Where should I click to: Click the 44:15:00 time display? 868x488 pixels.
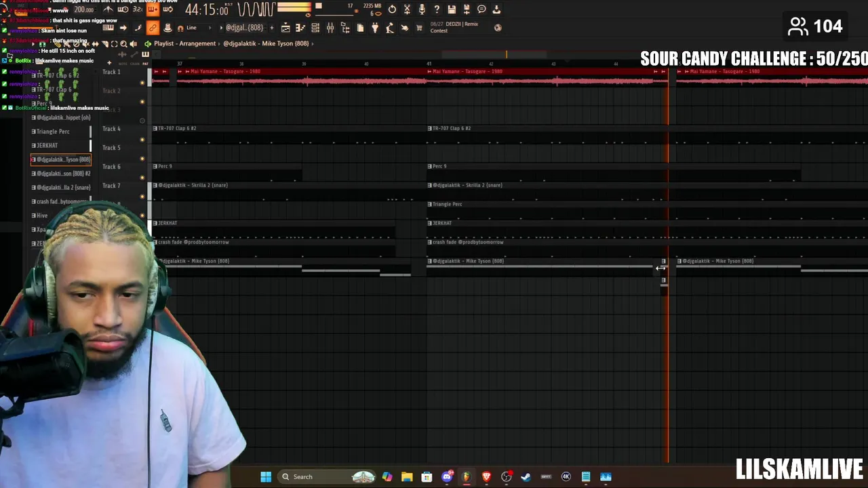[207, 10]
